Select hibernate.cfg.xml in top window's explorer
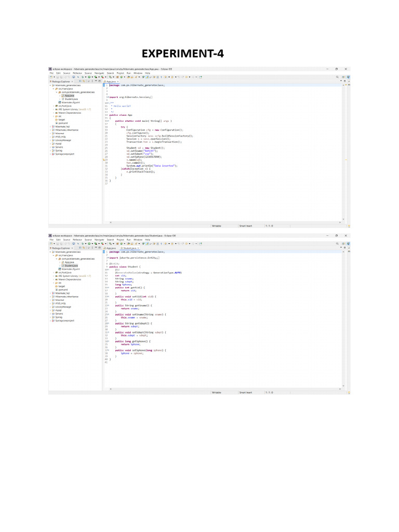Image resolution: width=399 pixels, height=532 pixels. [70, 102]
